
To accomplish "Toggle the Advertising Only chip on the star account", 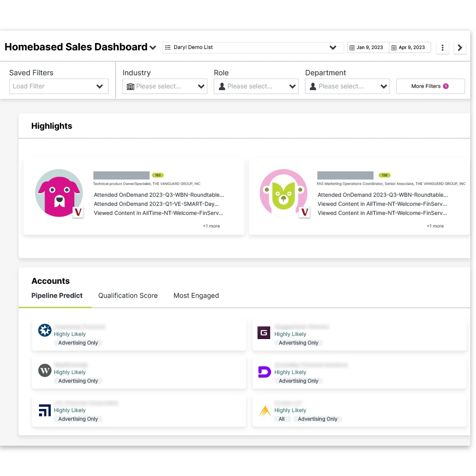I will (78, 343).
